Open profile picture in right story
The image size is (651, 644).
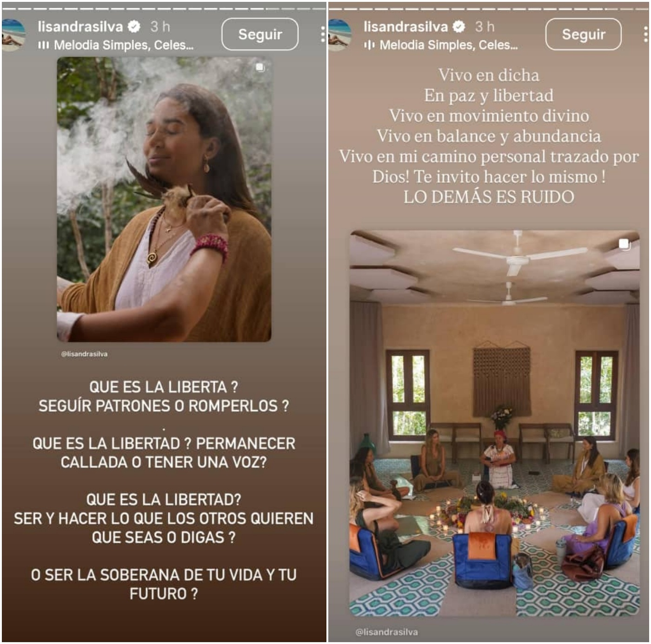click(339, 35)
